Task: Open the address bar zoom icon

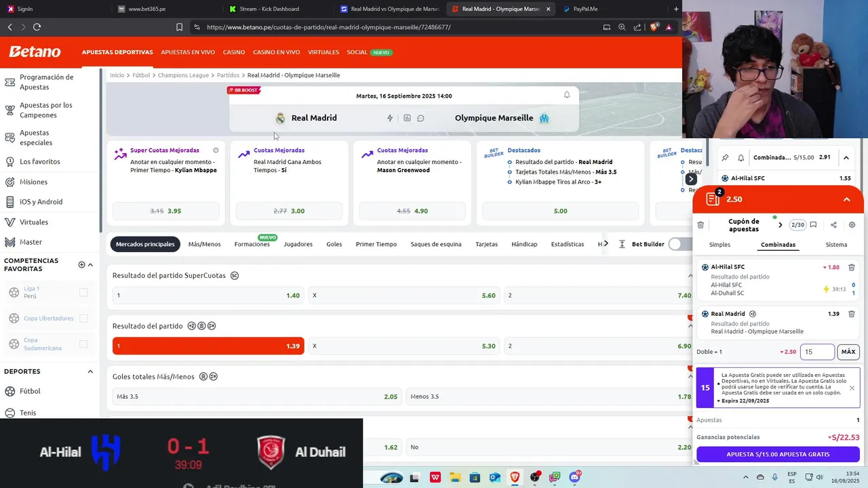Action: tap(622, 27)
